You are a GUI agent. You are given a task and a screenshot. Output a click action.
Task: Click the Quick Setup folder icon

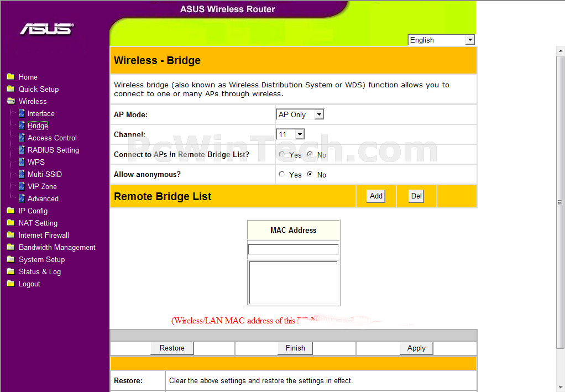[11, 89]
